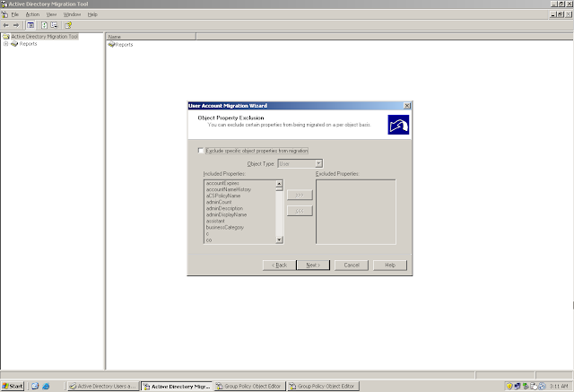
Task: Switch to second Group Policy Object Editor taskbar button
Action: [x=323, y=386]
